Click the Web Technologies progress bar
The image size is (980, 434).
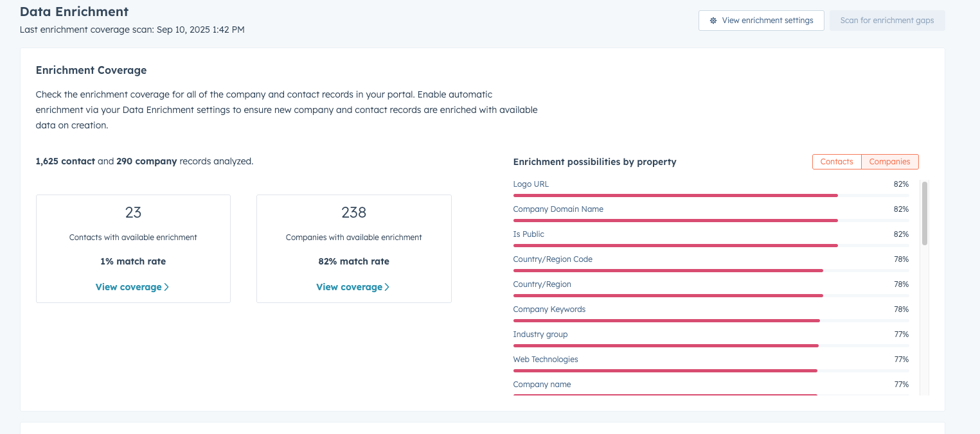pyautogui.click(x=711, y=370)
